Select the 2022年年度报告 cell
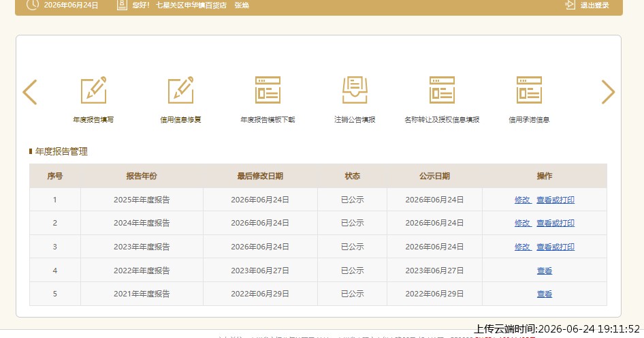This screenshot has height=338, width=644. click(142, 271)
